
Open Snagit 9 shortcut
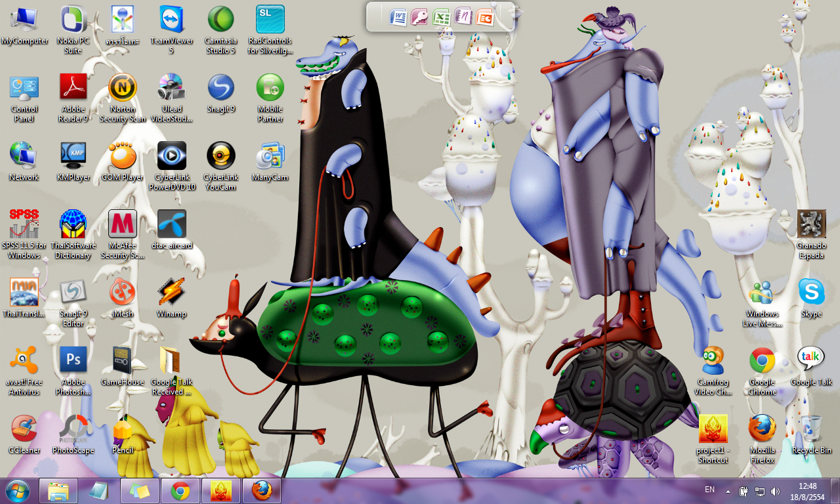(220, 94)
